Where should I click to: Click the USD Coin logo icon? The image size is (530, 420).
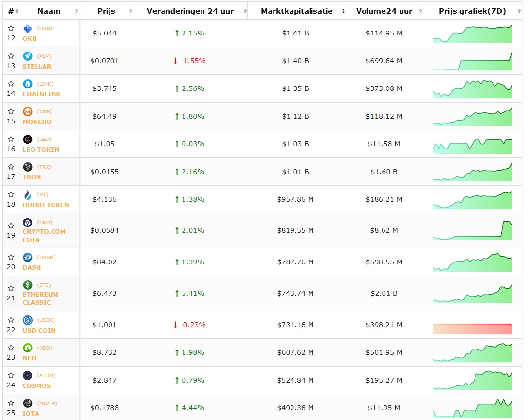[x=27, y=320]
